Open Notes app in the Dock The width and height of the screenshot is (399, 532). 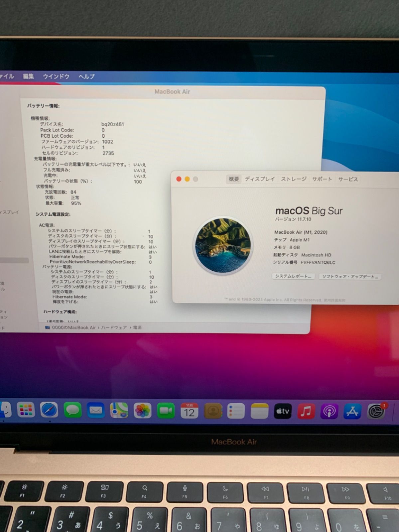[259, 411]
